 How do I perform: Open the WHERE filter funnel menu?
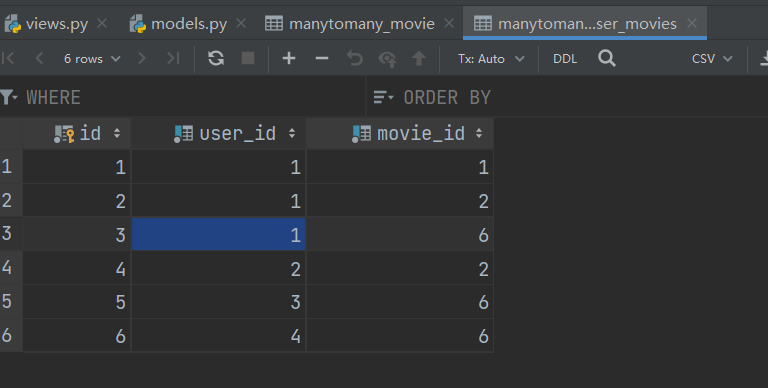pyautogui.click(x=9, y=97)
